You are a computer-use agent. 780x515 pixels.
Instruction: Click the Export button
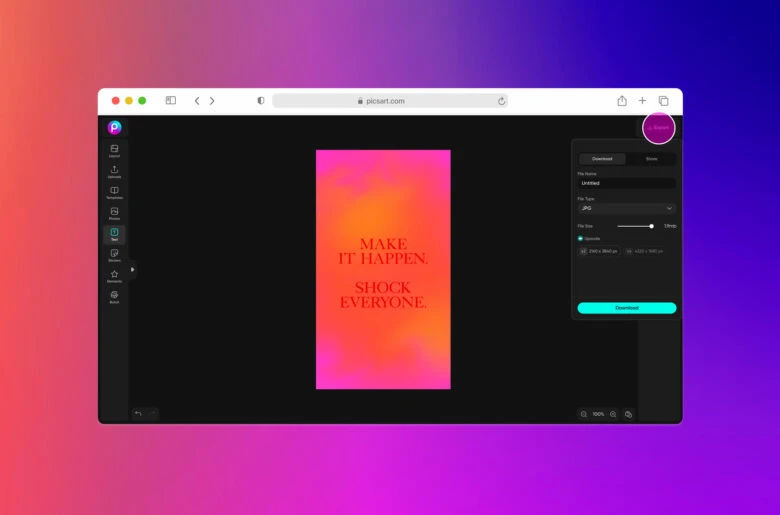point(658,128)
